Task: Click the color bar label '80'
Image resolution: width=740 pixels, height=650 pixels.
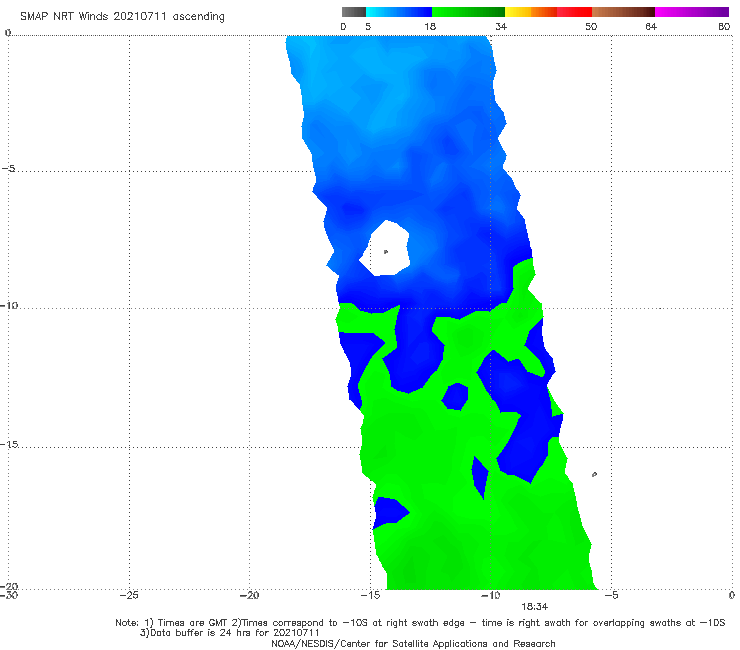Action: coord(724,27)
